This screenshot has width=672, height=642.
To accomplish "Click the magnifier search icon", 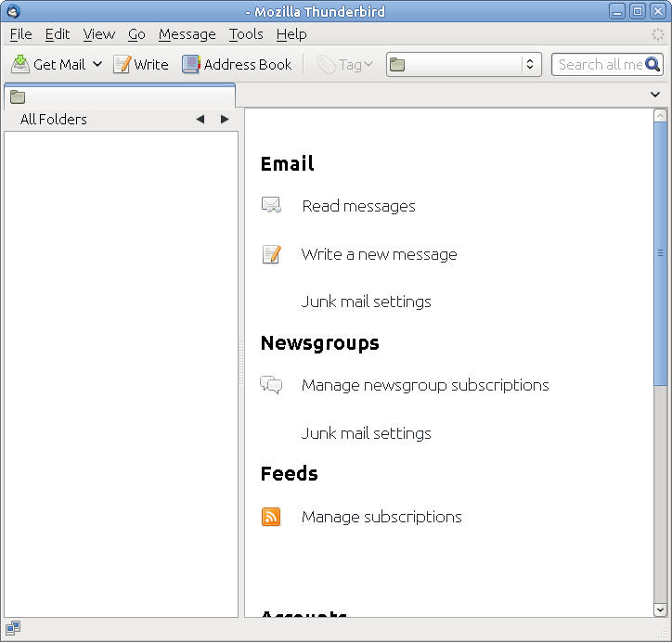I will [653, 64].
